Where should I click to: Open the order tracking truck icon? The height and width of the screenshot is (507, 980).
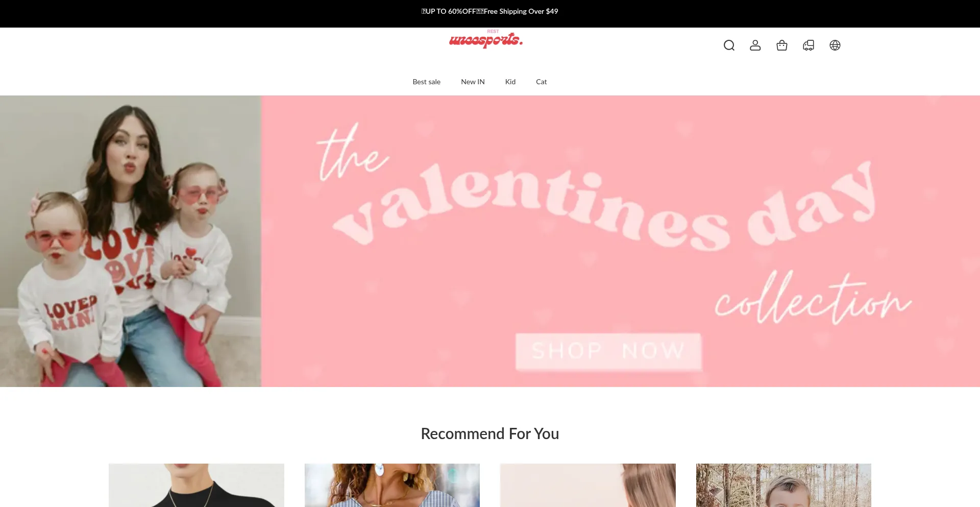tap(808, 45)
